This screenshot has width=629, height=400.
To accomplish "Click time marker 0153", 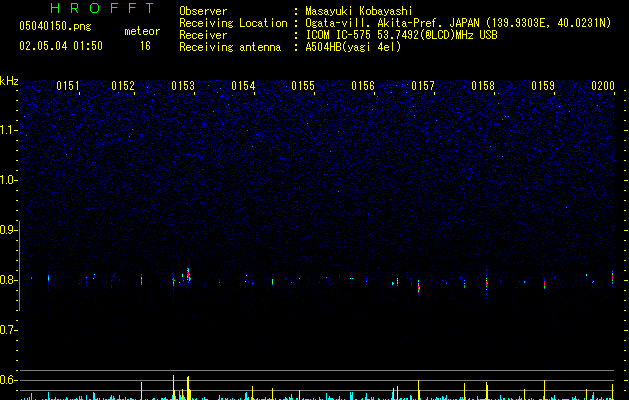I will click(x=183, y=86).
